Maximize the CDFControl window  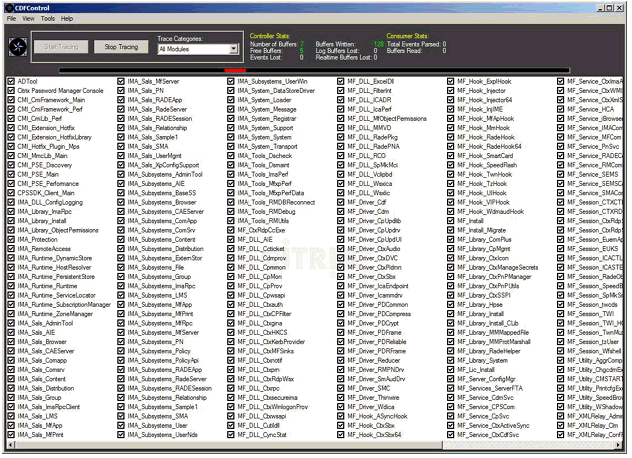608,6
